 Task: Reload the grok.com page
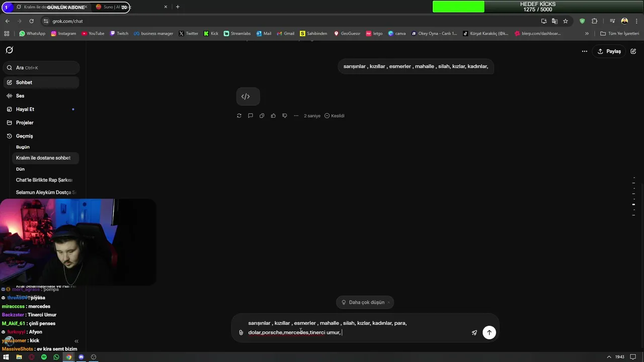pos(31,21)
